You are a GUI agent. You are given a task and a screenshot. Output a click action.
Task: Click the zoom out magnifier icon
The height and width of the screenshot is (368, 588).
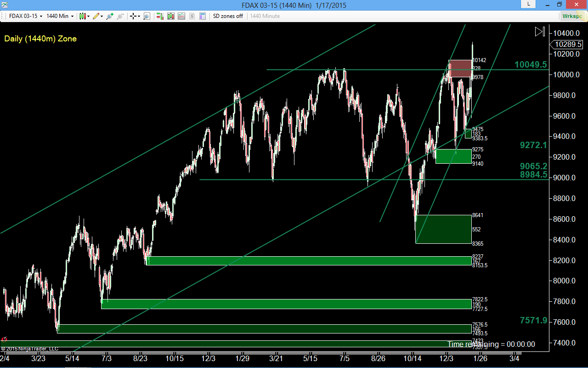(120, 16)
